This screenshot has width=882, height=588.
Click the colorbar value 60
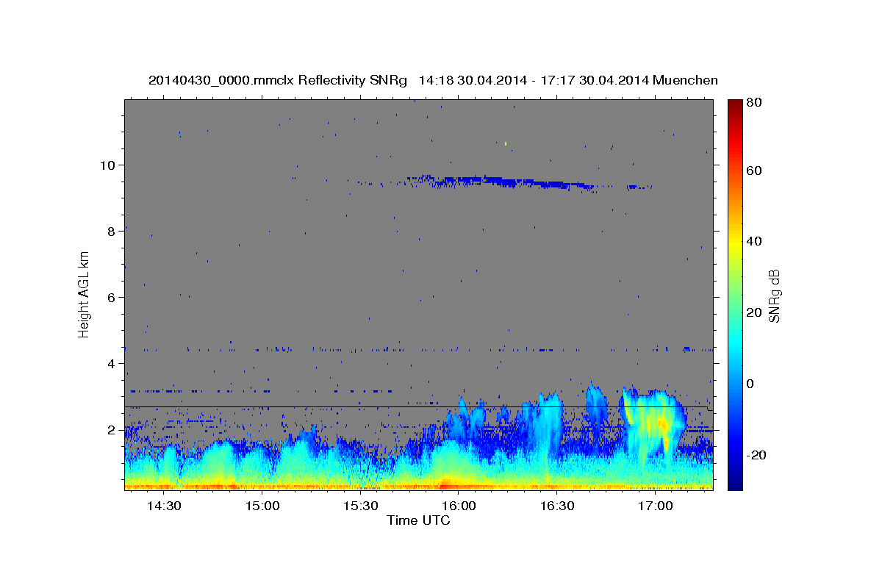pyautogui.click(x=755, y=171)
